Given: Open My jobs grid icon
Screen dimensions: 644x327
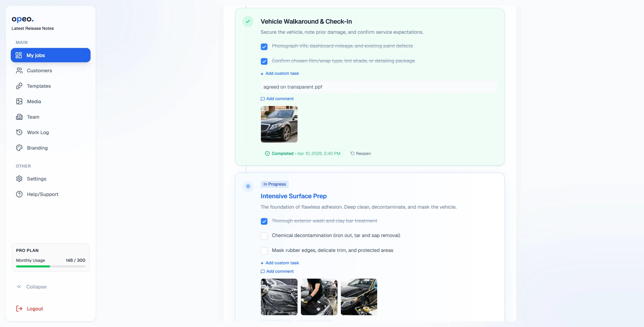Looking at the screenshot, I should [19, 55].
